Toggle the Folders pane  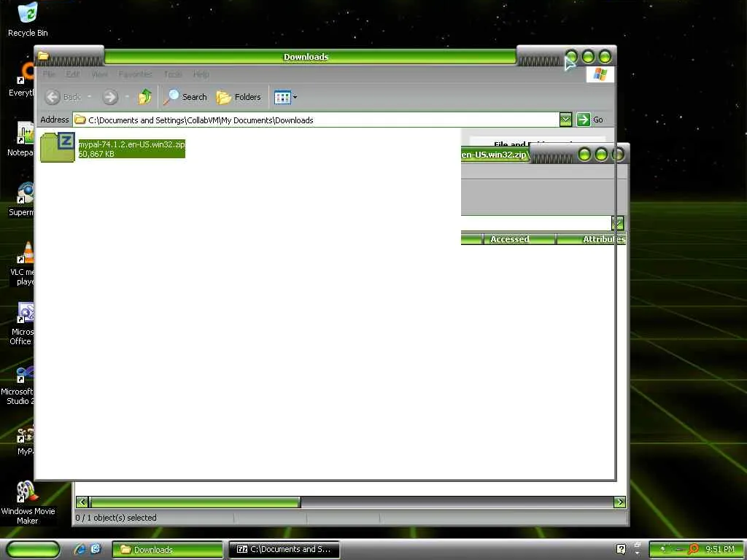point(239,97)
